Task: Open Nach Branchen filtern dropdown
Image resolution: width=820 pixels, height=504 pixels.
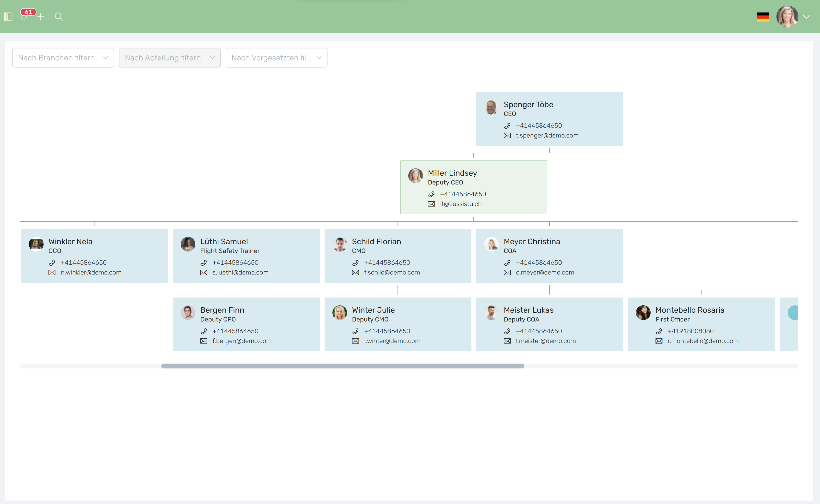Action: click(x=63, y=58)
